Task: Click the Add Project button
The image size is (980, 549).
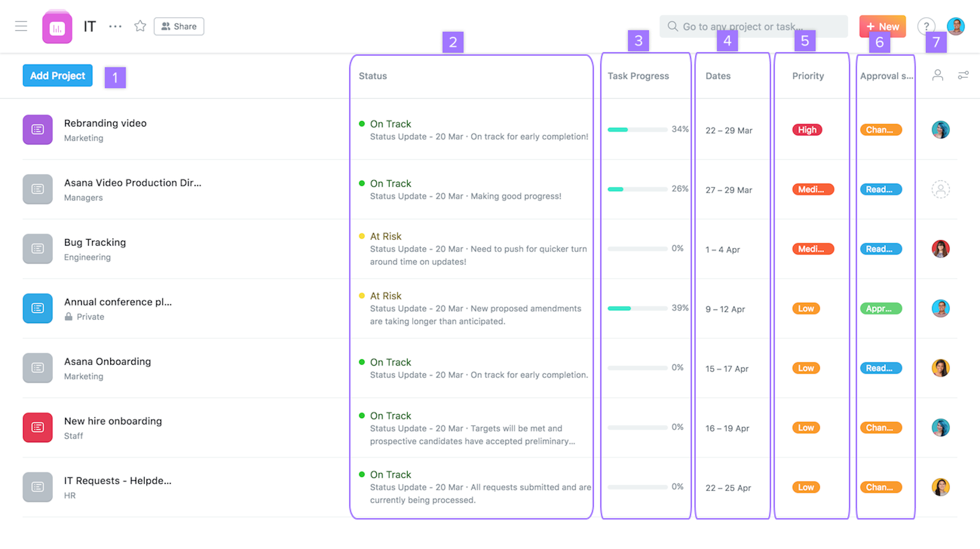Action: (x=57, y=75)
